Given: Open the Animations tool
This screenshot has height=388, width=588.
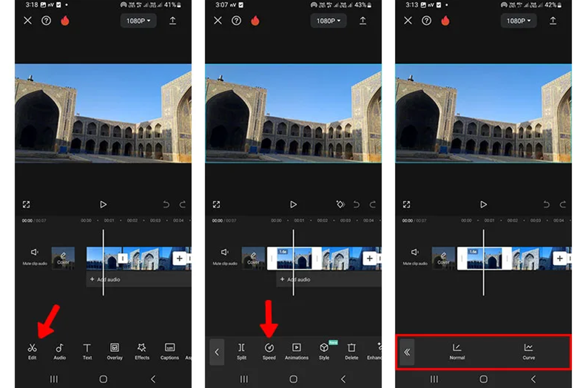Looking at the screenshot, I should pos(297,350).
